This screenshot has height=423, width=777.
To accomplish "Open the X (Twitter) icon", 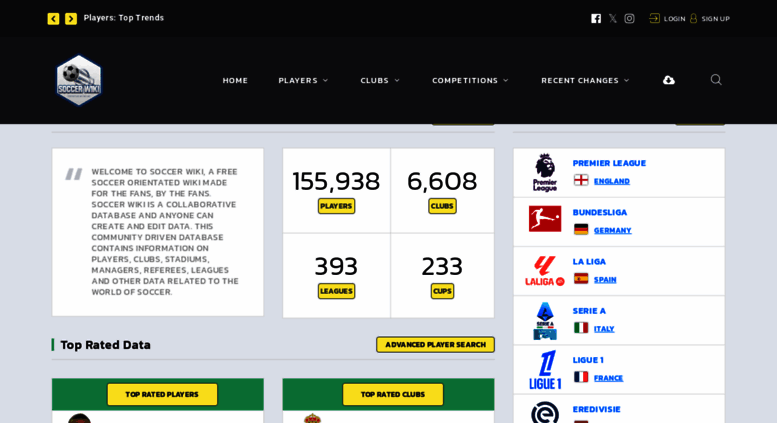I will 613,19.
